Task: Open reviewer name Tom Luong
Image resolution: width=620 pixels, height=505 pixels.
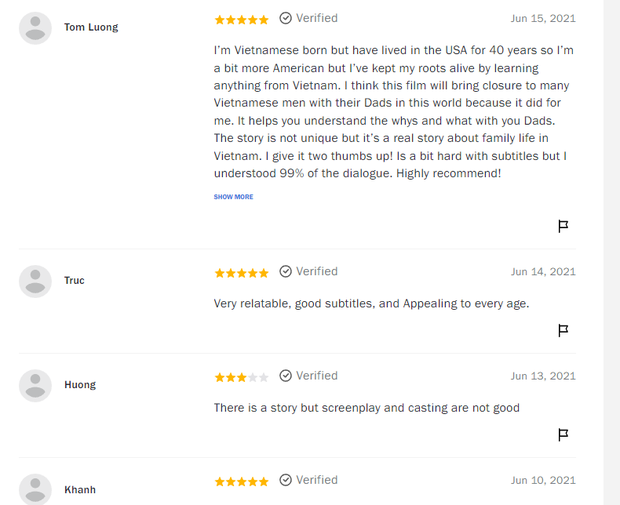Action: click(x=91, y=27)
